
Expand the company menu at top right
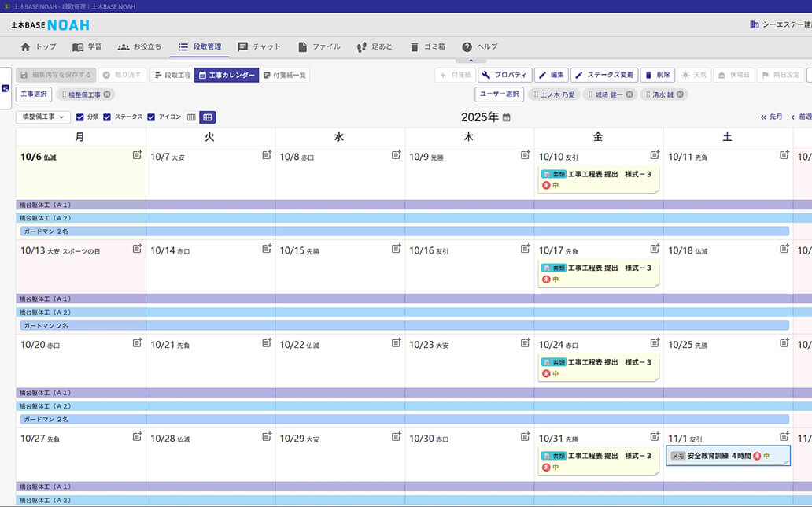[781, 24]
